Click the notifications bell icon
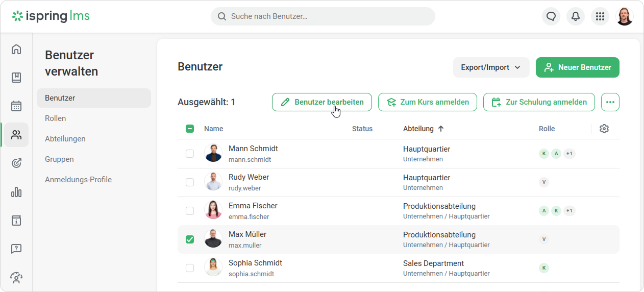The image size is (644, 292). (576, 16)
